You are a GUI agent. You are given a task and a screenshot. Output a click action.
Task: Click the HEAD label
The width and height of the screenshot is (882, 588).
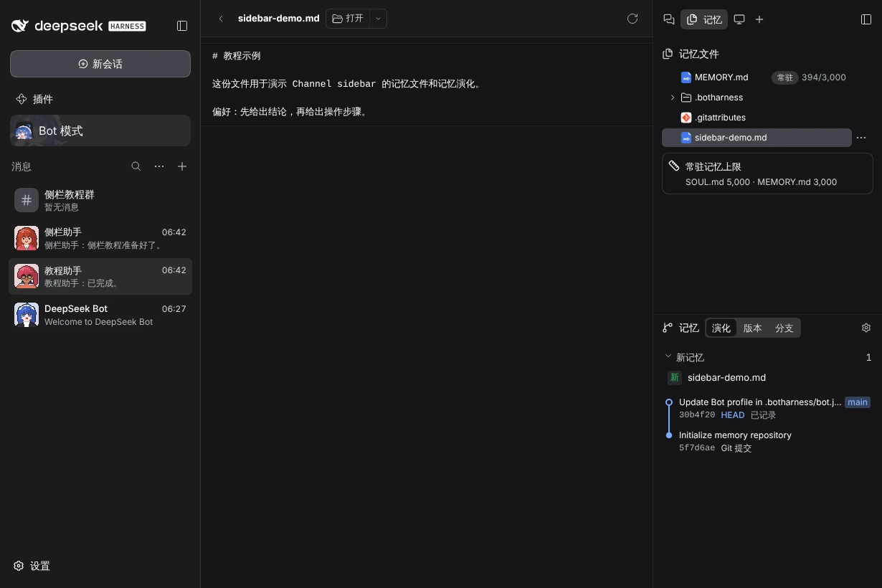733,415
